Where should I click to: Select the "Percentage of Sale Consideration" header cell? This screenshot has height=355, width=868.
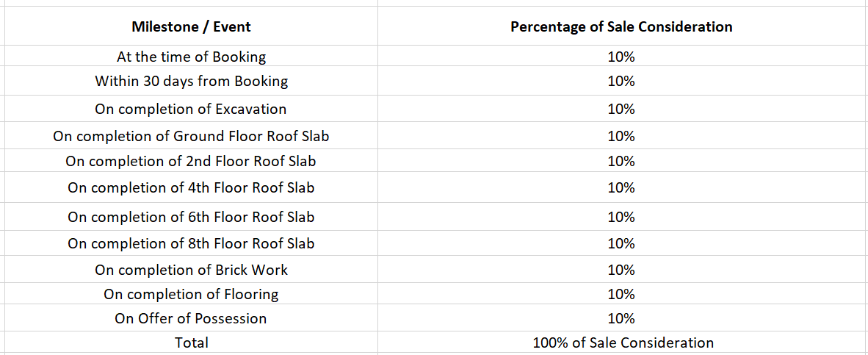623,26
